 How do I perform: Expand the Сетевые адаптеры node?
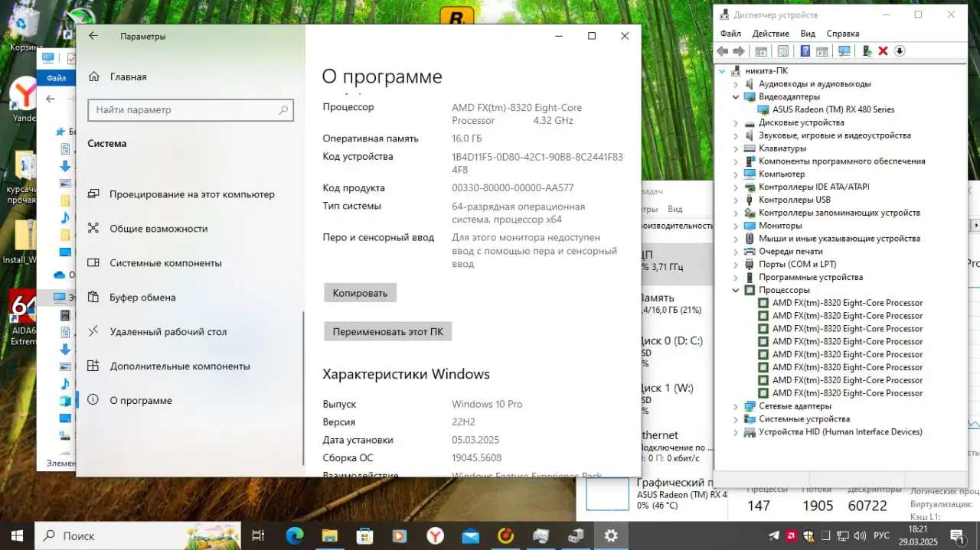pyautogui.click(x=737, y=406)
